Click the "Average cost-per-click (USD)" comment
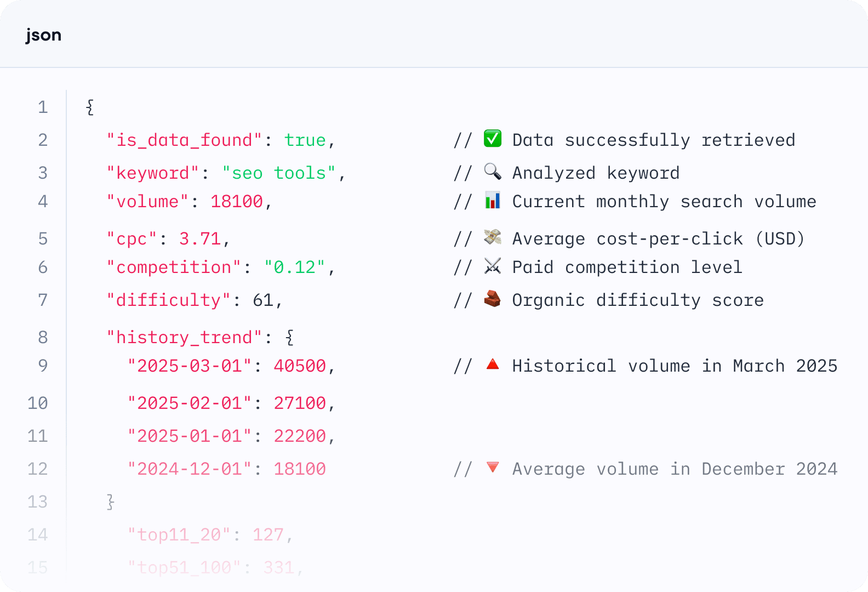 (x=659, y=239)
